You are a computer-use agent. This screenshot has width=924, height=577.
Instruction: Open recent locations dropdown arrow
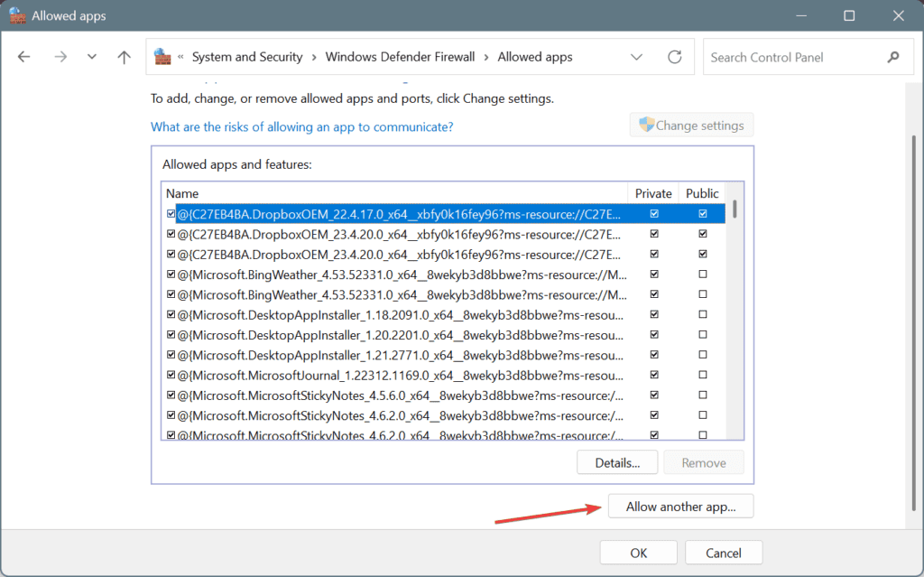(x=91, y=57)
